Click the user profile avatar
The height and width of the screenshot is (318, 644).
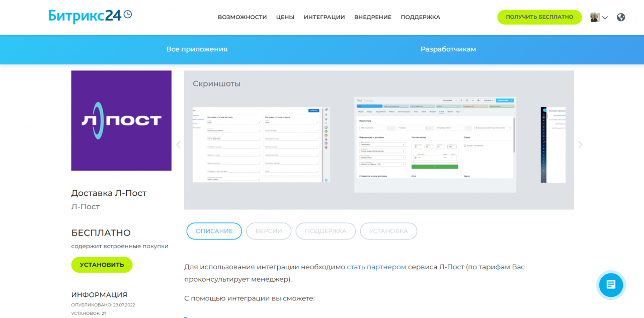pyautogui.click(x=595, y=17)
